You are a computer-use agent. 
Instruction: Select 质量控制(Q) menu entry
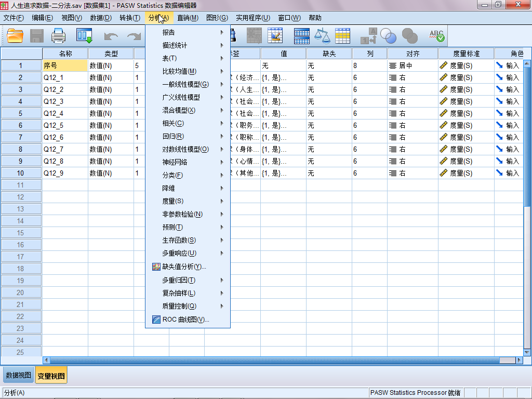click(x=188, y=306)
